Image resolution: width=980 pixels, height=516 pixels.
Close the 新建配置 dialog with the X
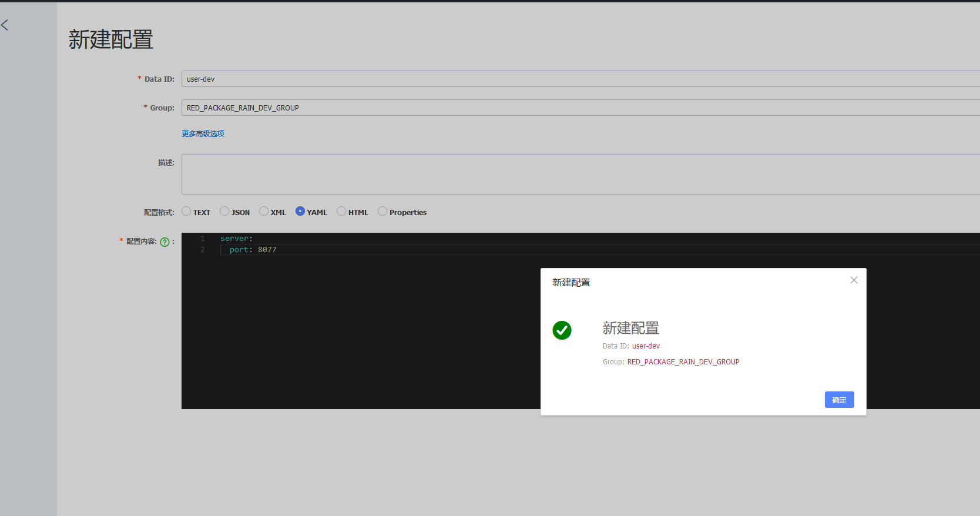854,280
